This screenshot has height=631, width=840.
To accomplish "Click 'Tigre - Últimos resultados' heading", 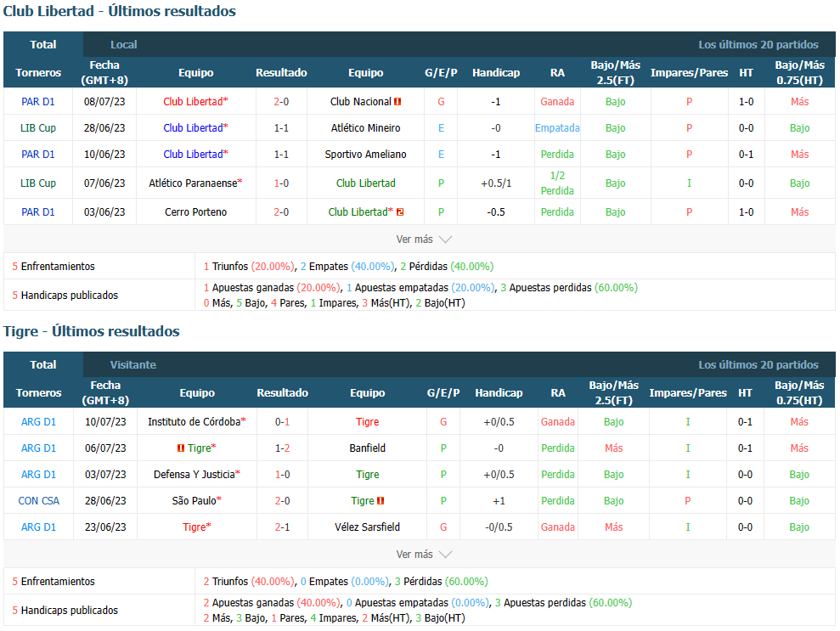I will (92, 331).
